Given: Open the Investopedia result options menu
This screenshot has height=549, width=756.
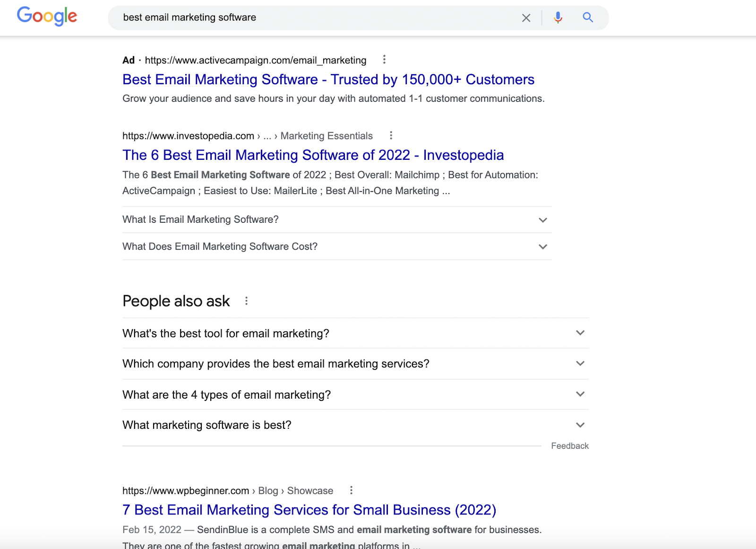Looking at the screenshot, I should coord(391,136).
